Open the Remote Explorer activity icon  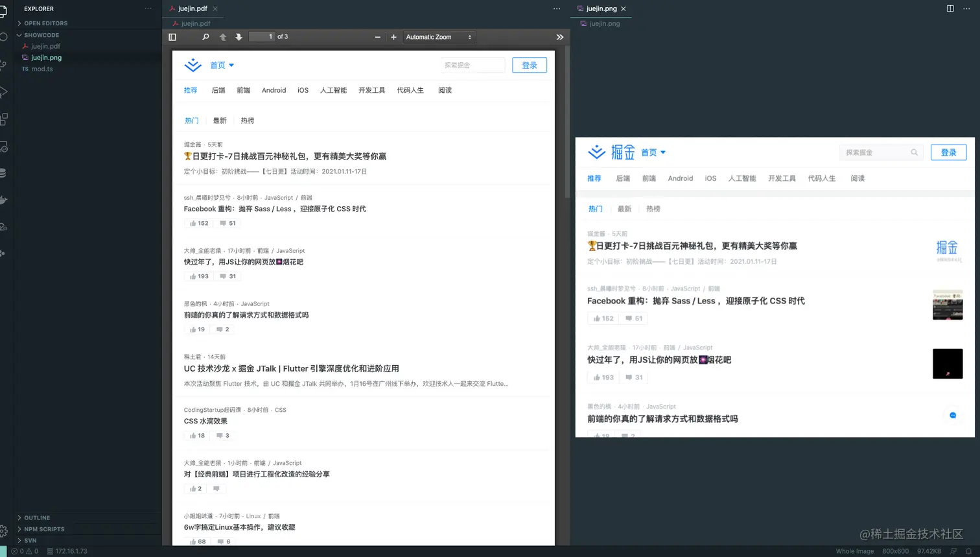pos(3,147)
